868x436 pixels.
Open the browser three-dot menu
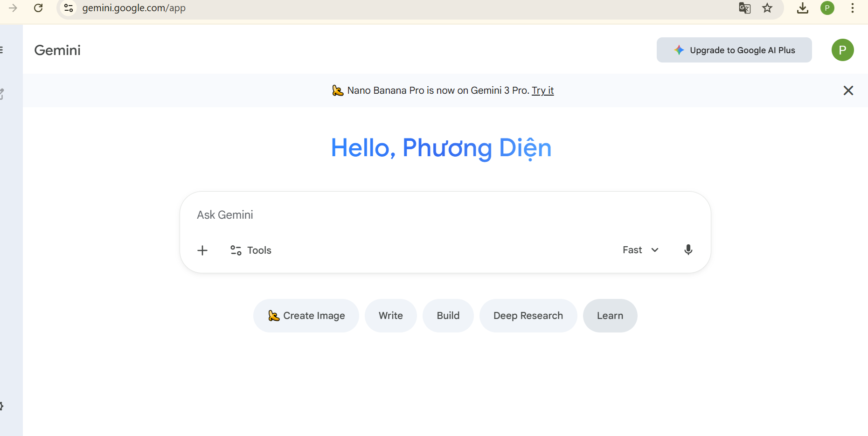click(x=853, y=8)
